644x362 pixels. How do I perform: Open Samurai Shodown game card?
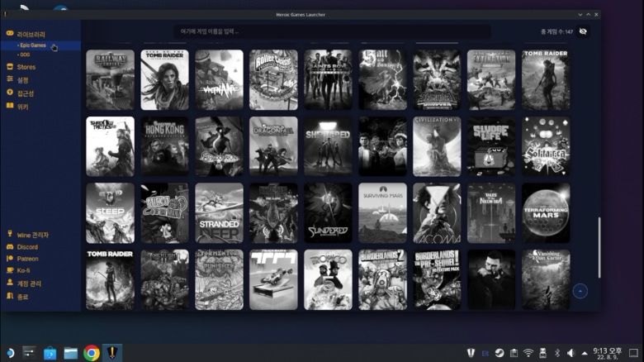click(437, 80)
